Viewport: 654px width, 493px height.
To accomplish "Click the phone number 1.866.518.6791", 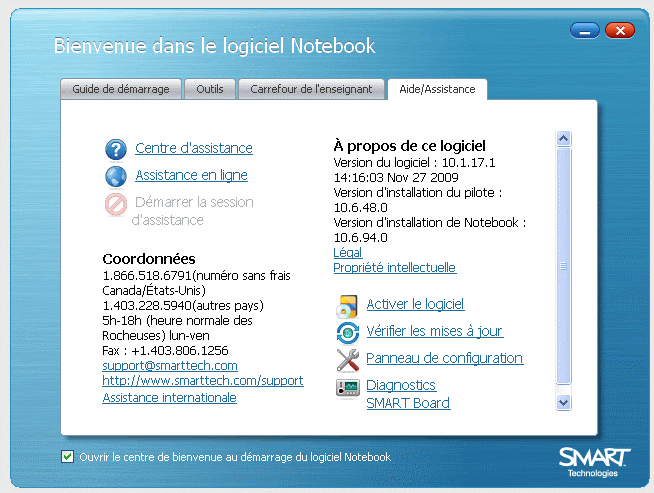I will pyautogui.click(x=147, y=276).
